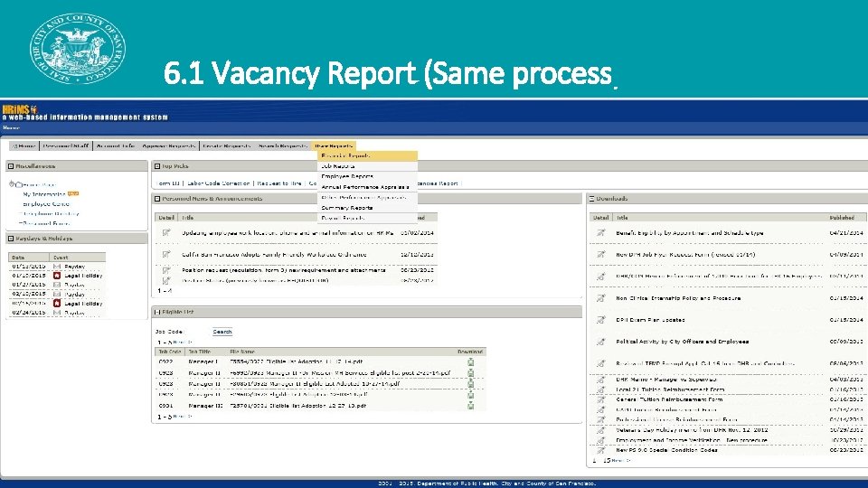
Task: Click the File Name column header
Action: click(242, 352)
